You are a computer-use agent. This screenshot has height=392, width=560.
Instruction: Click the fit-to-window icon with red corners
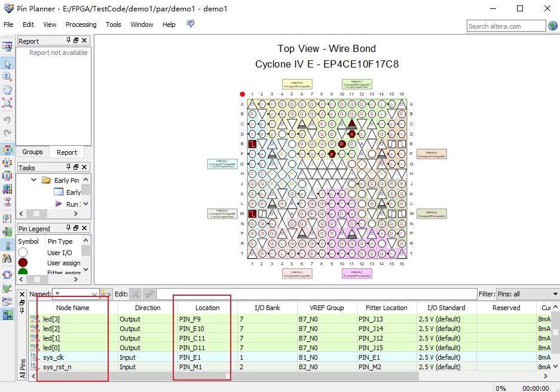click(8, 103)
